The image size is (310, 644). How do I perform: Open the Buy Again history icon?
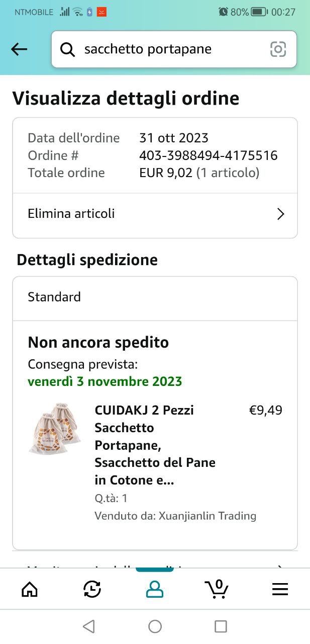point(92,589)
